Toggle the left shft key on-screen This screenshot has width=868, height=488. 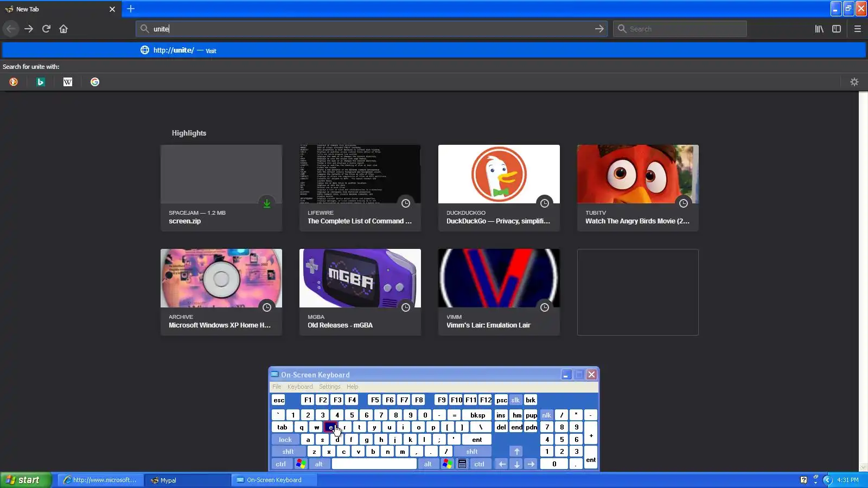(288, 452)
